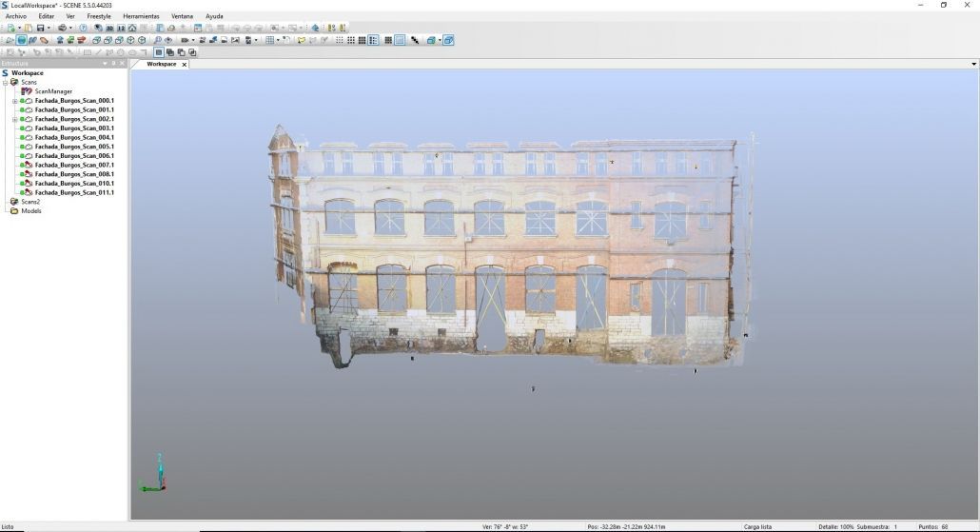Image resolution: width=980 pixels, height=532 pixels.
Task: Open the Ver menu
Action: (x=70, y=16)
